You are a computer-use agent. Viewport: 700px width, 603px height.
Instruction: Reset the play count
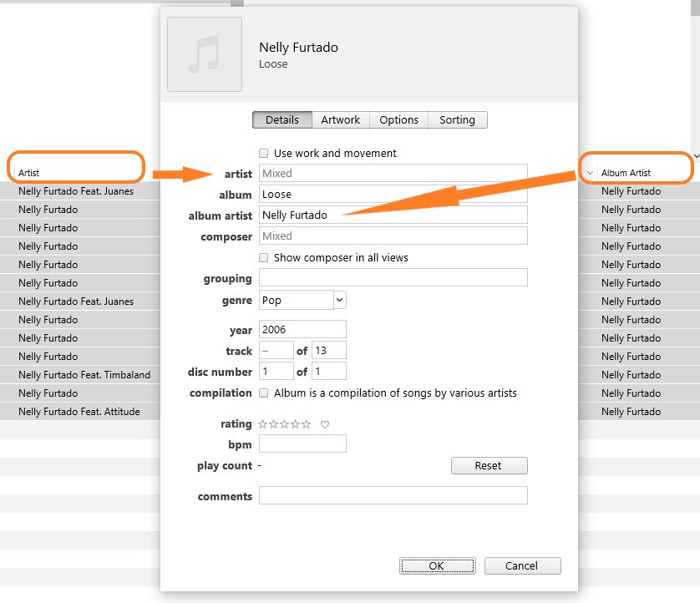pos(489,465)
